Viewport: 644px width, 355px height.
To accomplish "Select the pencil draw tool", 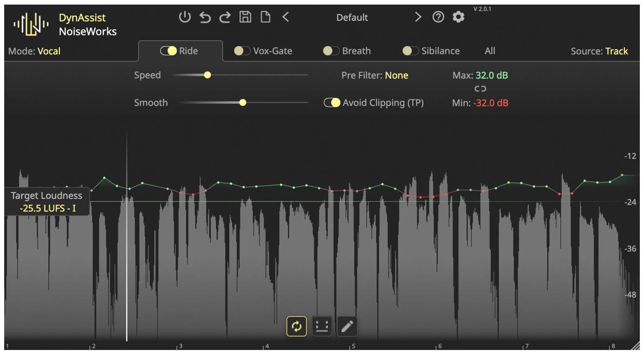I will (x=347, y=326).
